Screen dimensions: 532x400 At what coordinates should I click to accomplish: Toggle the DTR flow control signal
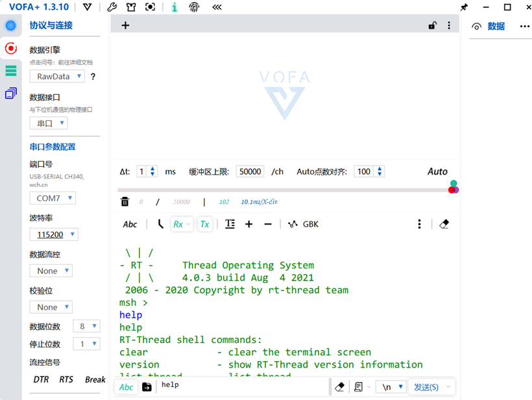click(41, 380)
